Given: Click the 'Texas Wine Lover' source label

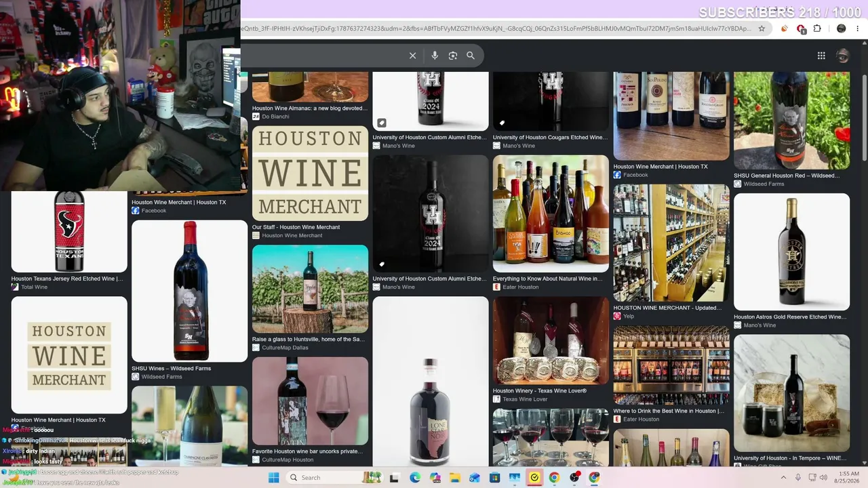Looking at the screenshot, I should tap(525, 399).
